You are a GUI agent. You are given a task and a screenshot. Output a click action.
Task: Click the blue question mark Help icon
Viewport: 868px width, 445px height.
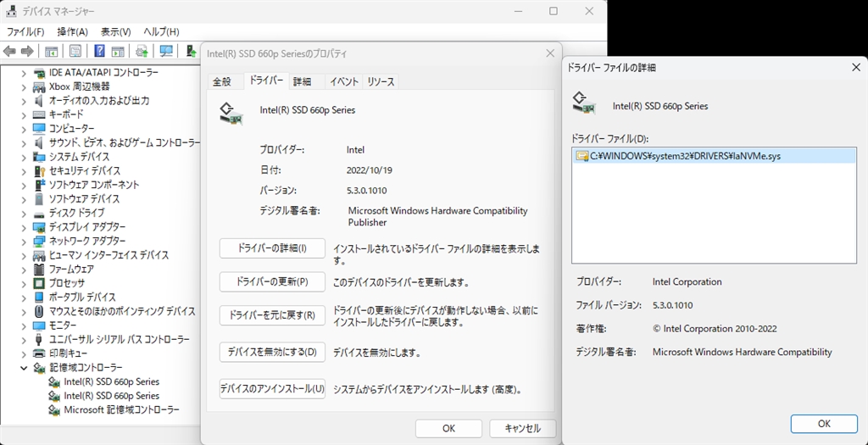100,52
